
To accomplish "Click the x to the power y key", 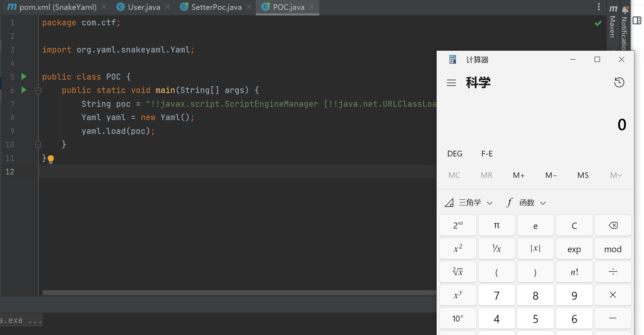I will click(x=458, y=295).
